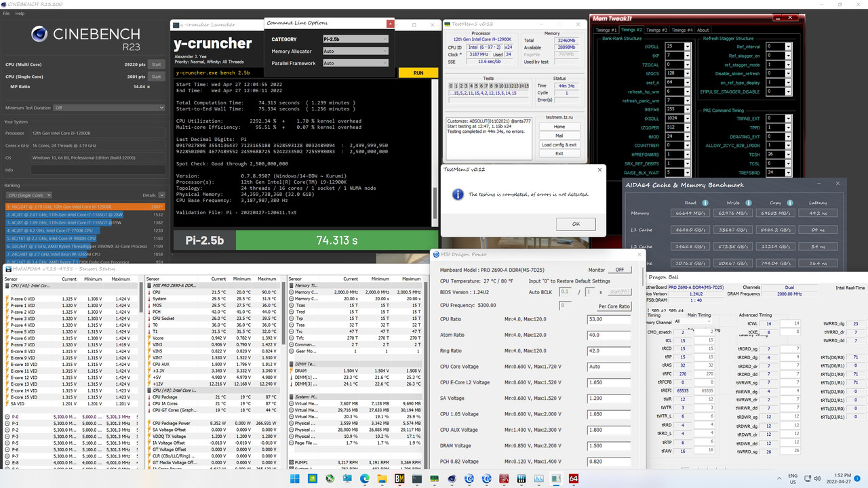Click the RUN button in y-cruncher launcher
Viewport: 868px width, 488px height.
click(x=418, y=73)
